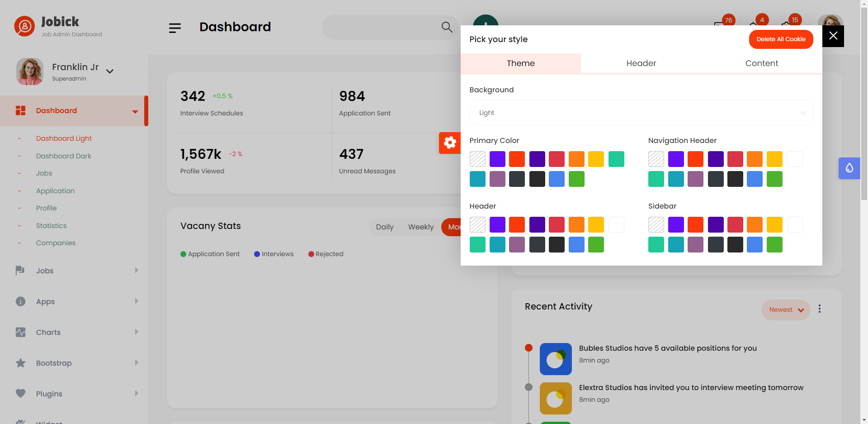Screen dimensions: 868x424
Task: Open the Background Light dropdown
Action: click(x=641, y=113)
